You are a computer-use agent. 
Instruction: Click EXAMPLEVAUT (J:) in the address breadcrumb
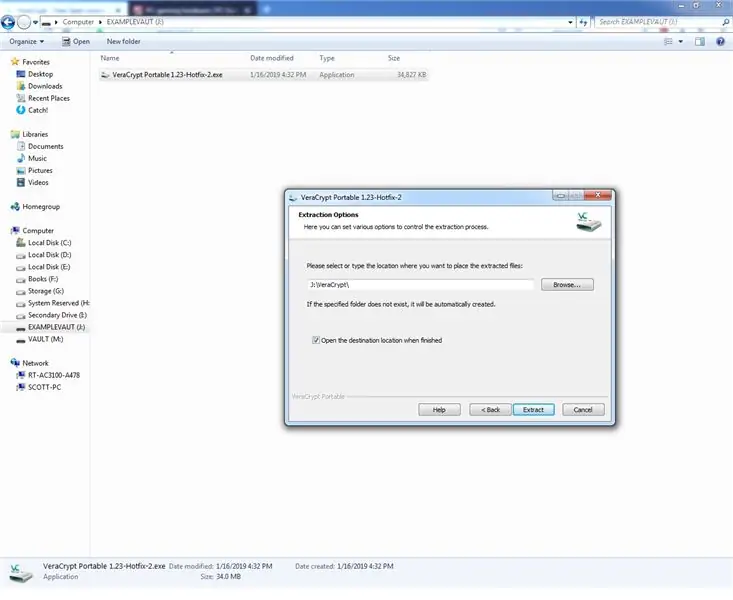[x=135, y=22]
